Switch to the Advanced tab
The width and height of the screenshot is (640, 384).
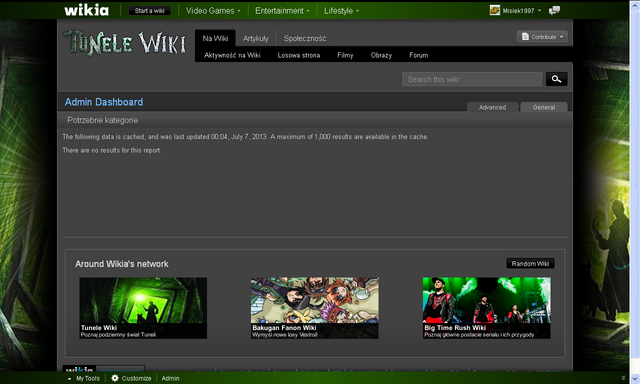tap(493, 107)
